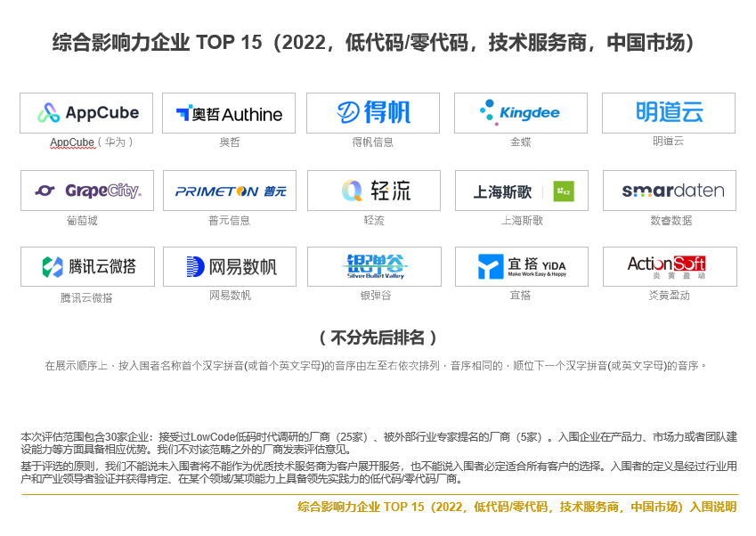Click the 数睿数据 caption
This screenshot has height=536, width=756.
pos(671,221)
